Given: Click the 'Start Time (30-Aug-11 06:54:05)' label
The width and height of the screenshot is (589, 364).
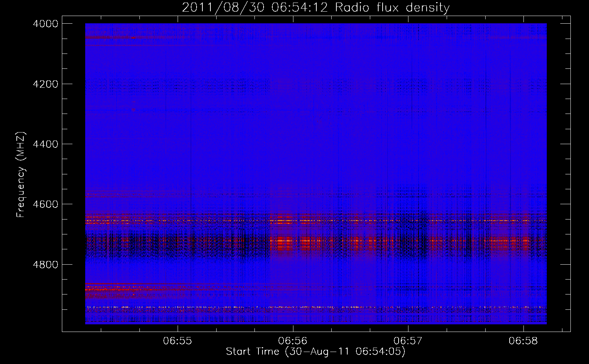Looking at the screenshot, I should coord(316,352).
